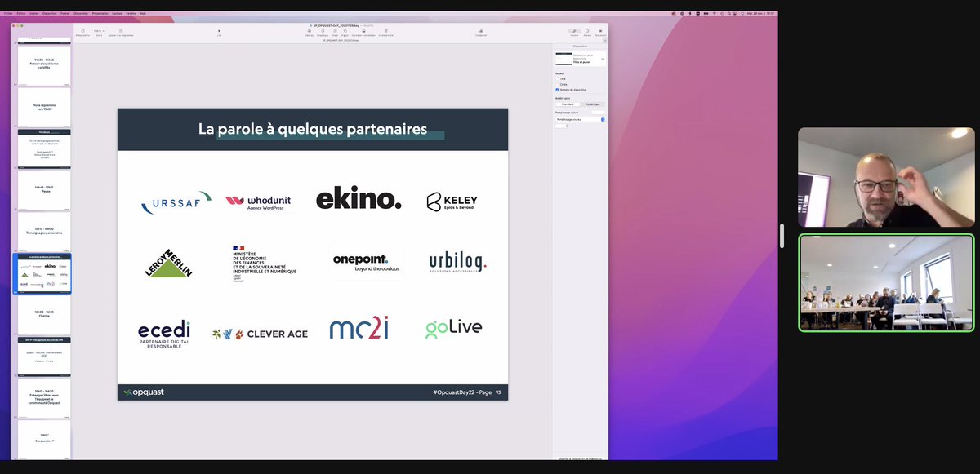Open the Diapositive menu
Screen dimensions: 980x474
pos(51,14)
